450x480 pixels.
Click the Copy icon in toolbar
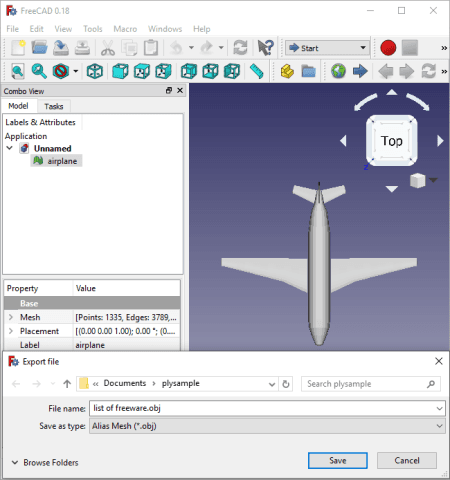click(x=129, y=48)
